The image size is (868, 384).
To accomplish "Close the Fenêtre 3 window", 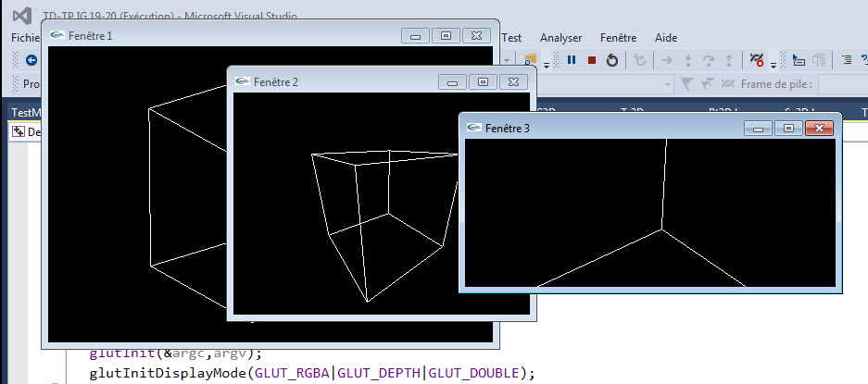I will (x=816, y=129).
